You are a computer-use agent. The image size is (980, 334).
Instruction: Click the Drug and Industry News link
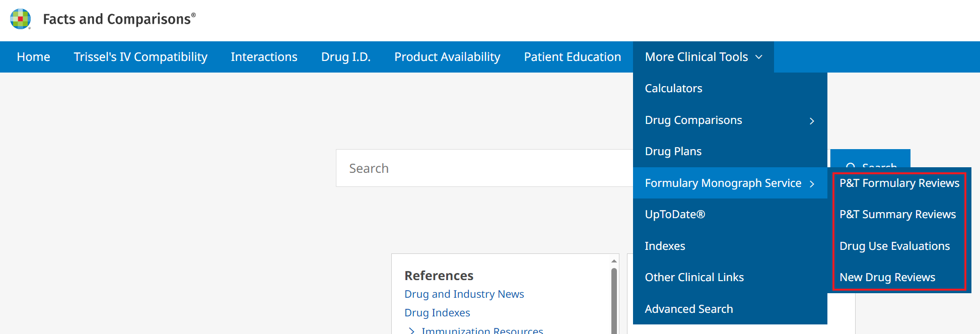(x=464, y=294)
